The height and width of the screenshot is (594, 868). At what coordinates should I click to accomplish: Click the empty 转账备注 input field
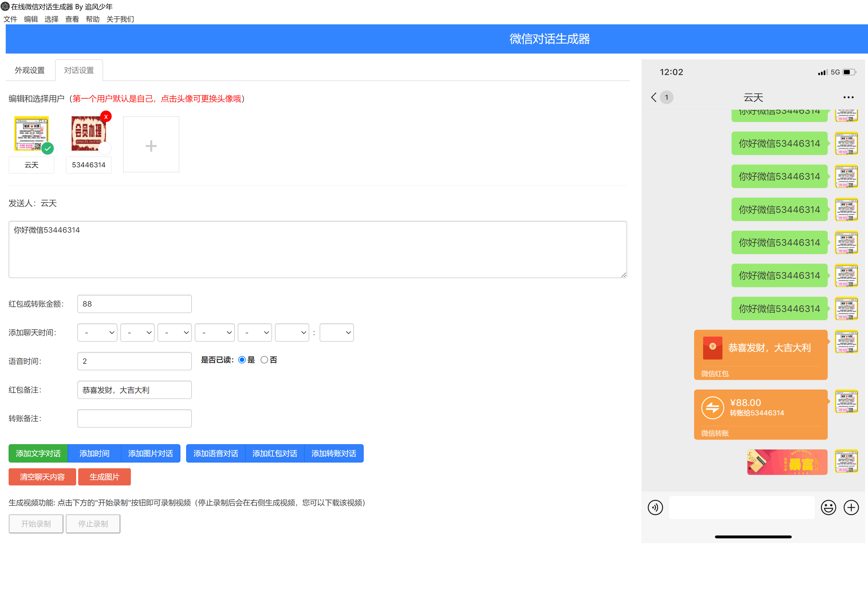pyautogui.click(x=135, y=418)
